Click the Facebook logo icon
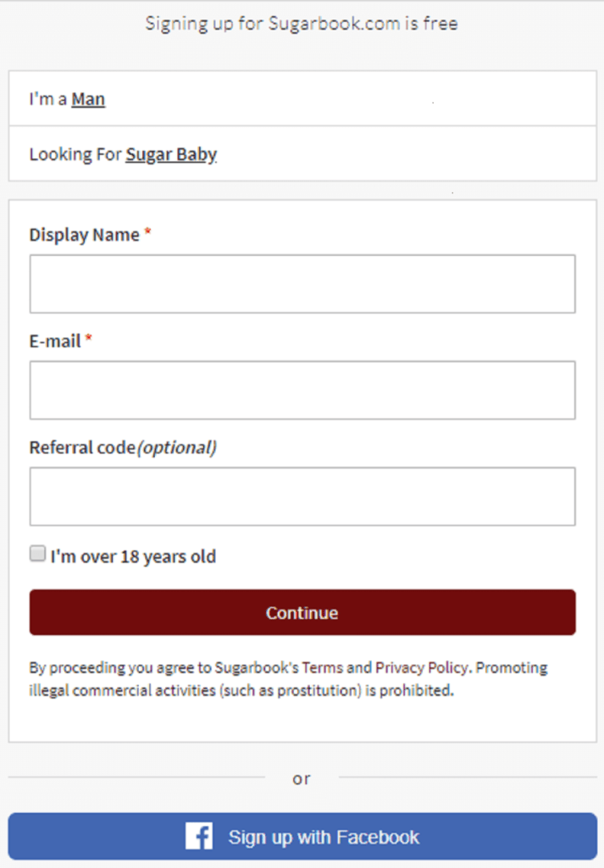Viewport: 604px width, 868px height. 199,836
